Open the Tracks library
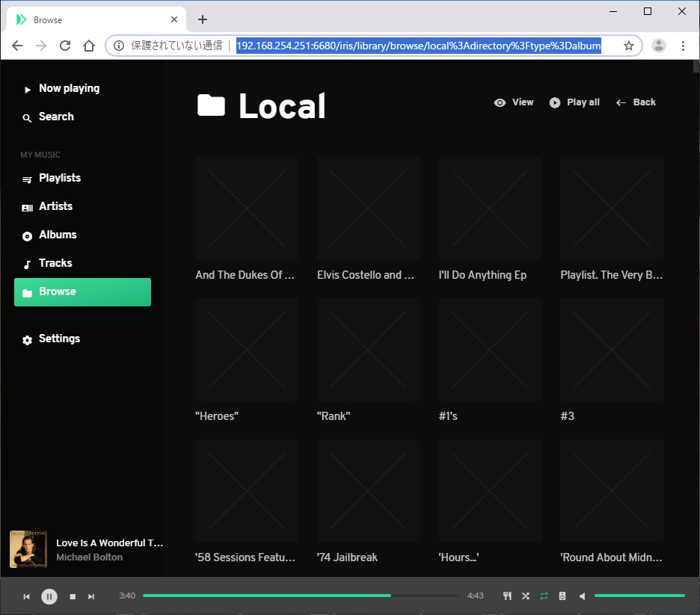Image resolution: width=700 pixels, height=615 pixels. pos(55,263)
